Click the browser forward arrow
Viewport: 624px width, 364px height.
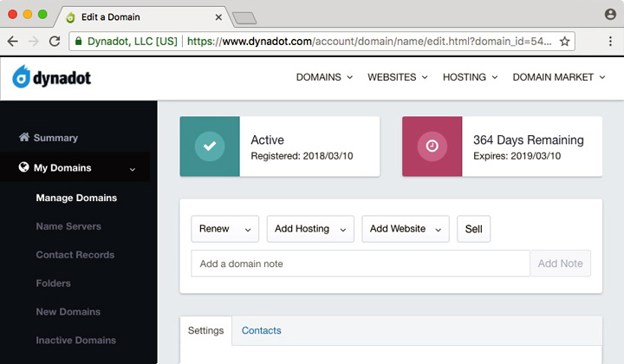34,41
